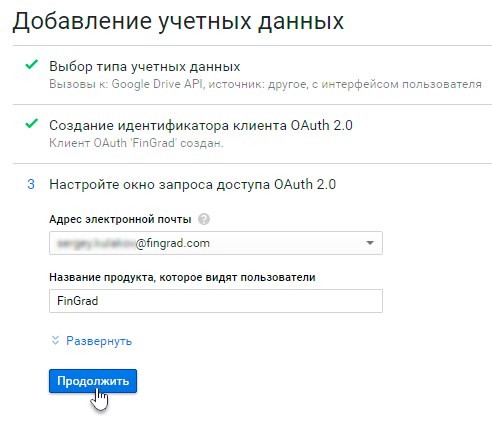Click double chevron icon next to Развернуть
492x425 pixels.
pyautogui.click(x=55, y=340)
